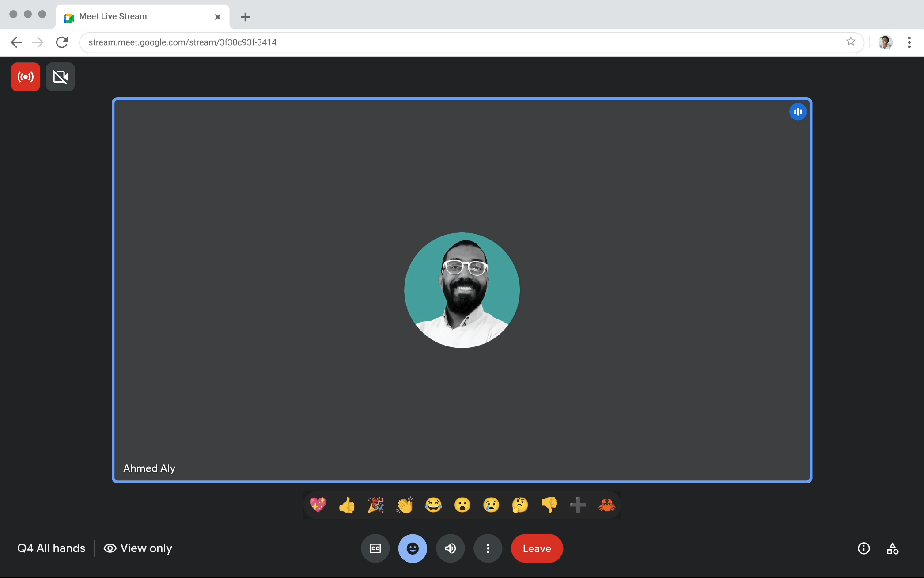Image resolution: width=924 pixels, height=578 pixels.
Task: Close the Meet Live Stream tab
Action: pyautogui.click(x=218, y=17)
